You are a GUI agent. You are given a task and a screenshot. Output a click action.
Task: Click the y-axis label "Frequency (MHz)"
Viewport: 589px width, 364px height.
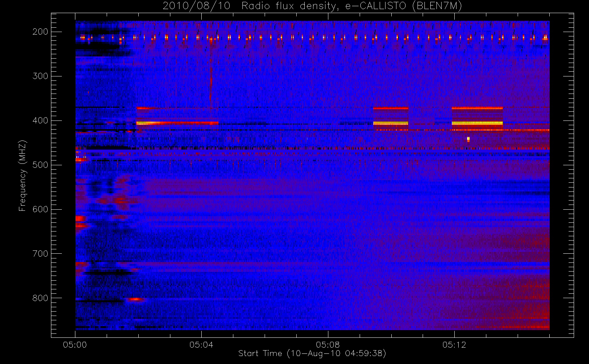tap(23, 175)
